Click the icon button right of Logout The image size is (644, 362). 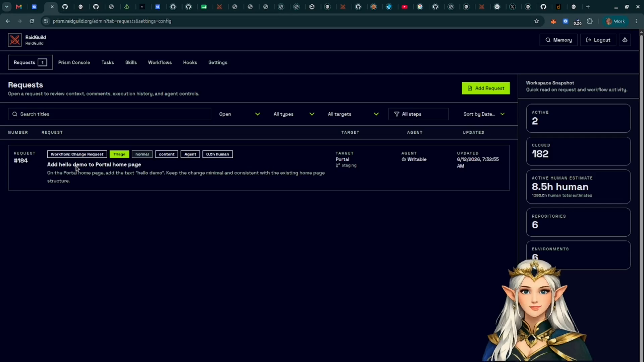pyautogui.click(x=625, y=40)
